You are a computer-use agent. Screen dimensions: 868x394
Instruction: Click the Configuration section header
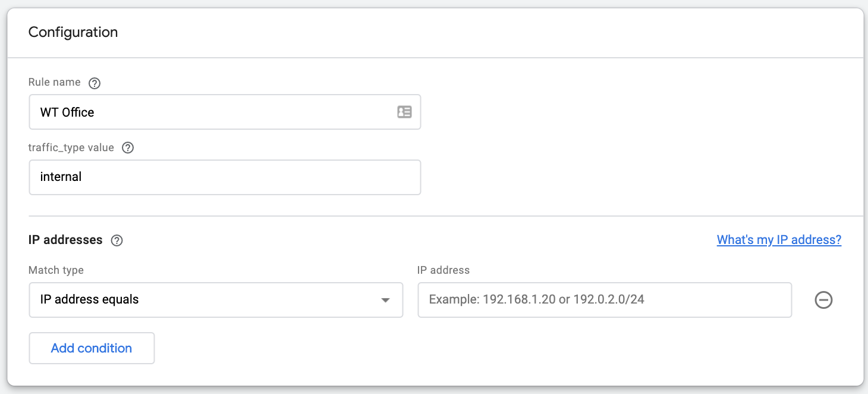73,32
